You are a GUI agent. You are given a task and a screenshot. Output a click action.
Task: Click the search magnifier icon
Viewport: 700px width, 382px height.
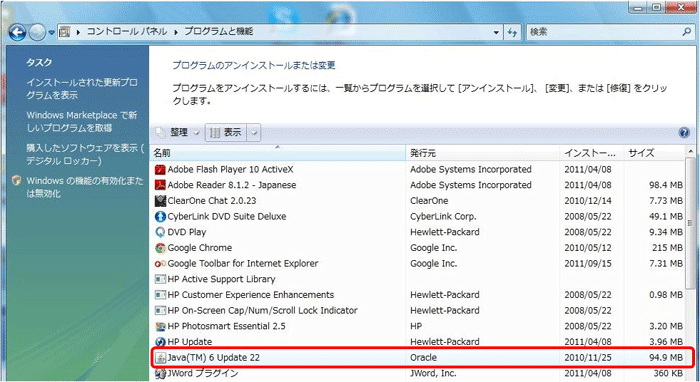coord(686,32)
